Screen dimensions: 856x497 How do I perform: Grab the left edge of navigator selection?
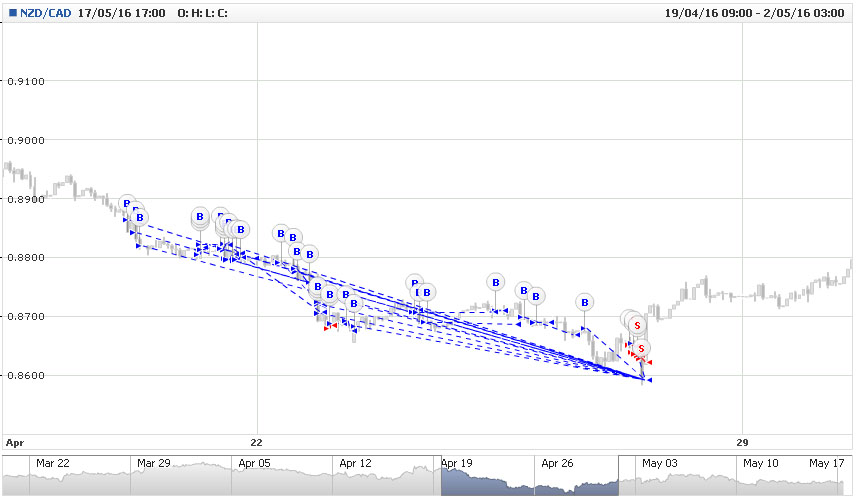click(x=441, y=475)
